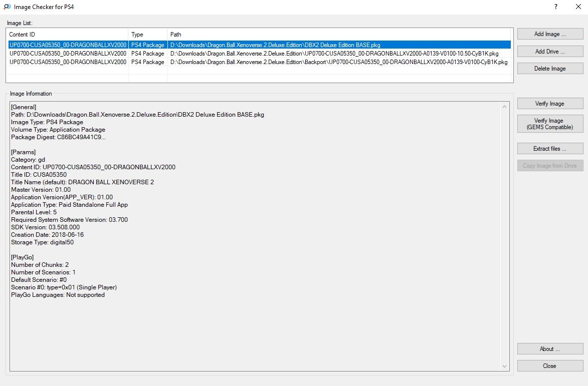The image size is (588, 386).
Task: Run Verify Image (GEMS Compatible)
Action: pos(550,124)
